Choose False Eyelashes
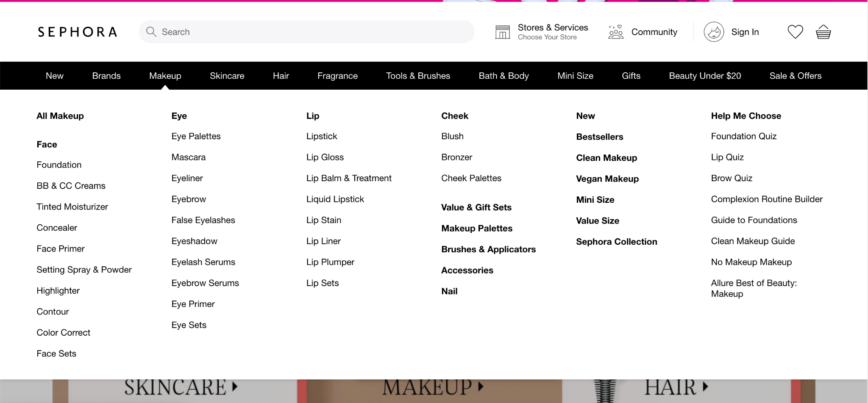The height and width of the screenshot is (403, 868). (203, 220)
